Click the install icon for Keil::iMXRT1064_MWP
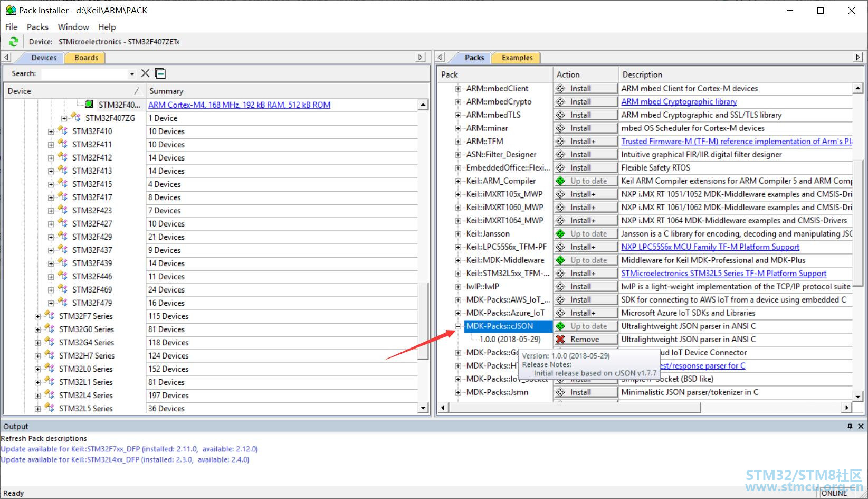 560,220
